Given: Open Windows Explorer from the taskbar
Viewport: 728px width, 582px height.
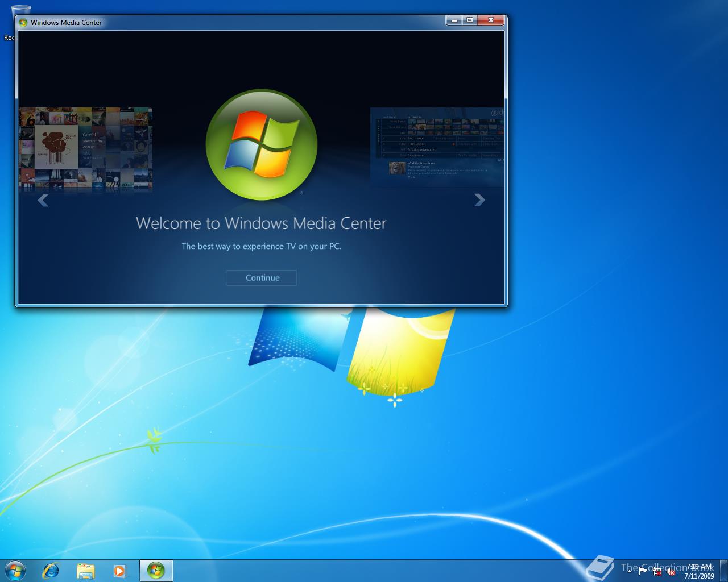Looking at the screenshot, I should tap(85, 571).
